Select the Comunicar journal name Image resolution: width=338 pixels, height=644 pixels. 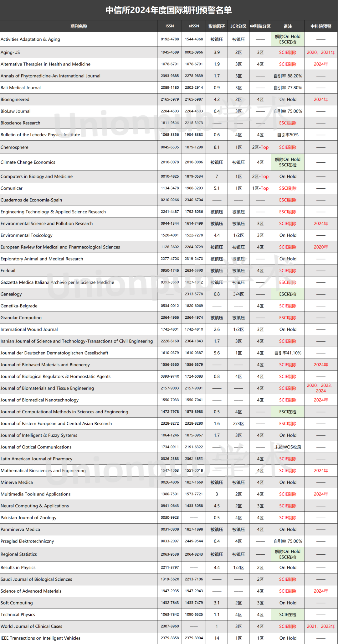(x=12, y=188)
